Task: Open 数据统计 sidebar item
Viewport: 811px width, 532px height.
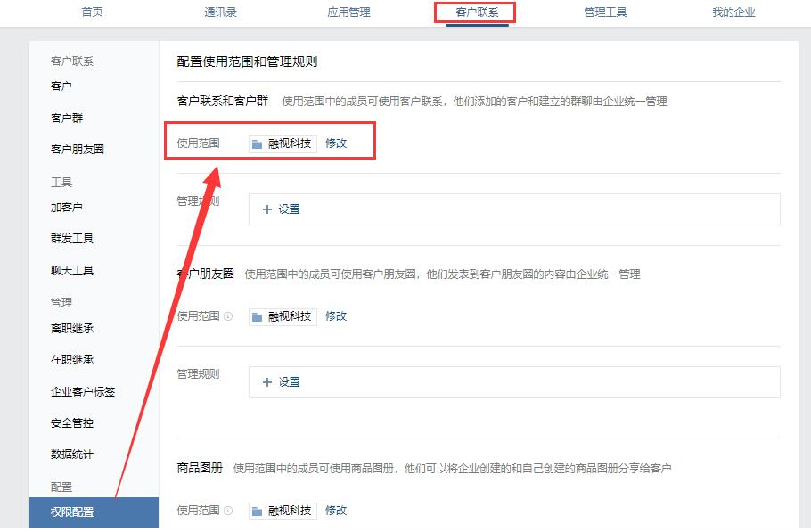Action: coord(72,454)
